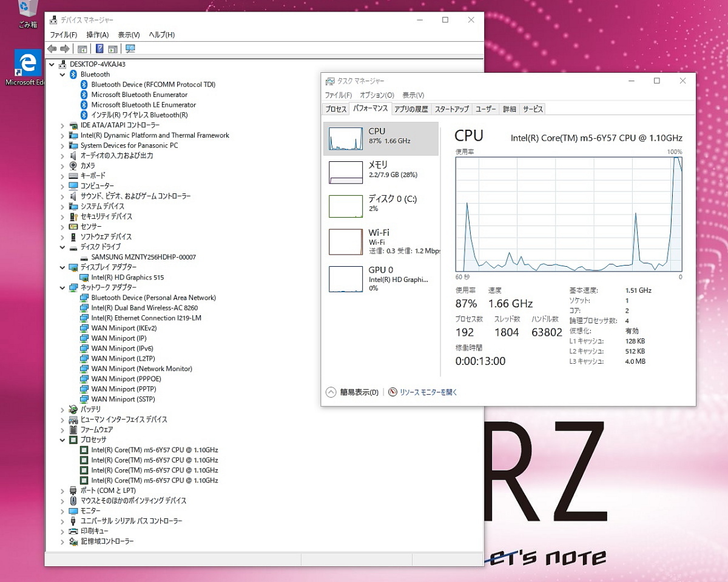Click the back arrow in Device Manager toolbar
The image size is (728, 582).
[52, 49]
